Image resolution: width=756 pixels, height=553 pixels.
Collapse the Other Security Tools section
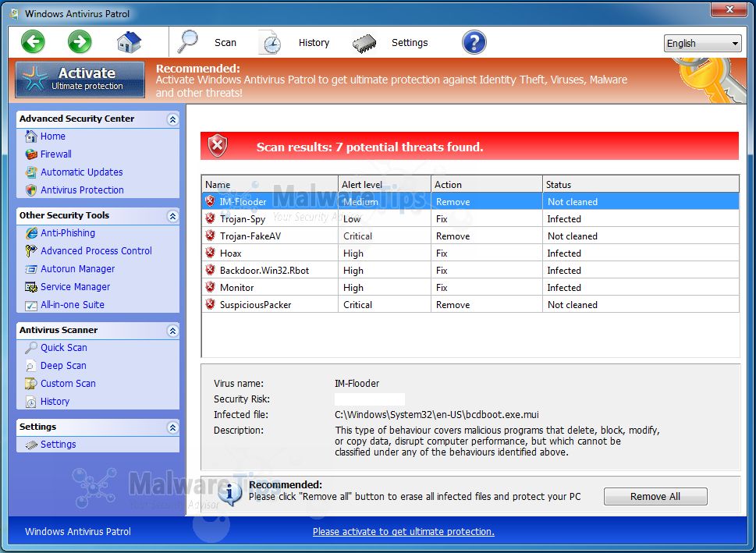(172, 216)
